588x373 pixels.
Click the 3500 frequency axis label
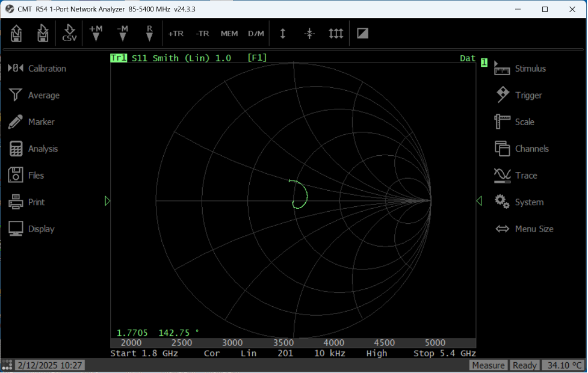point(283,343)
